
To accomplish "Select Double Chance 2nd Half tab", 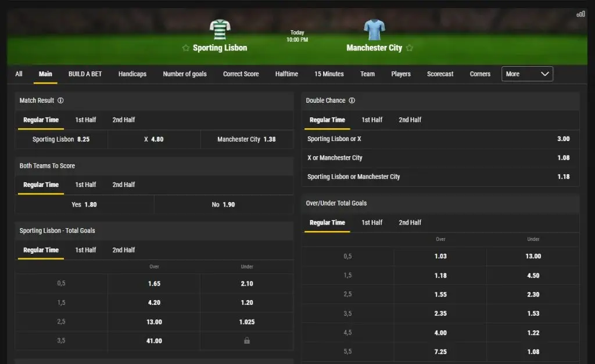I will (x=410, y=120).
